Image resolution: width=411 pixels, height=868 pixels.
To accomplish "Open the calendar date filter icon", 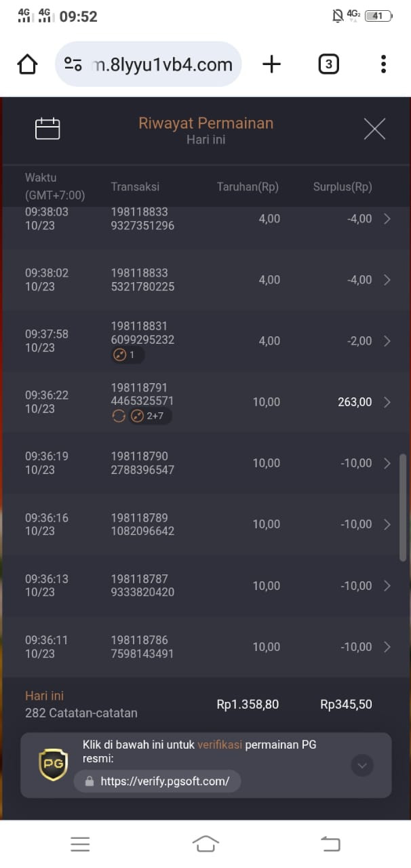I will tap(47, 129).
